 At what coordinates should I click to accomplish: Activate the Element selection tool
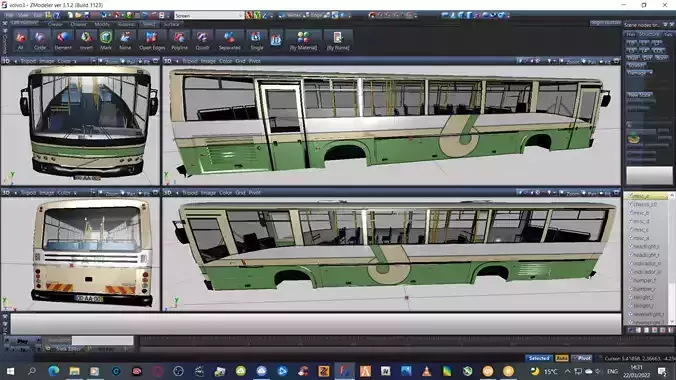click(x=63, y=41)
